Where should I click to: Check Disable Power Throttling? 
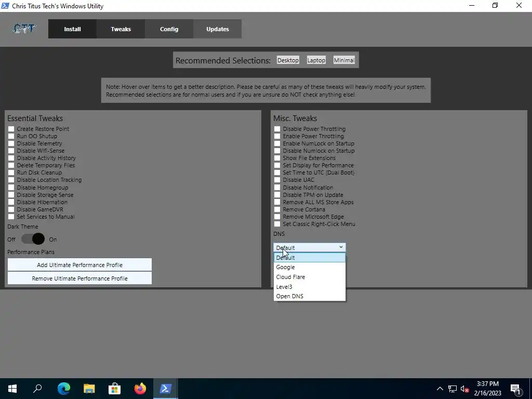(277, 129)
